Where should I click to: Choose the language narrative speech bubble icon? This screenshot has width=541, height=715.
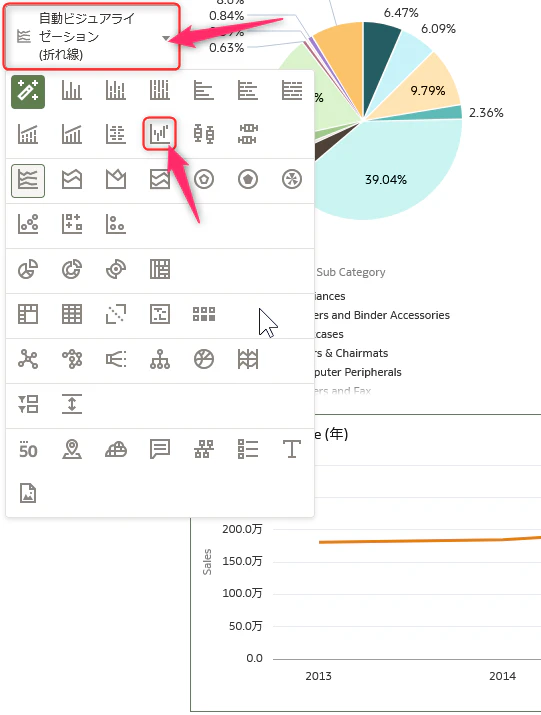coord(160,450)
